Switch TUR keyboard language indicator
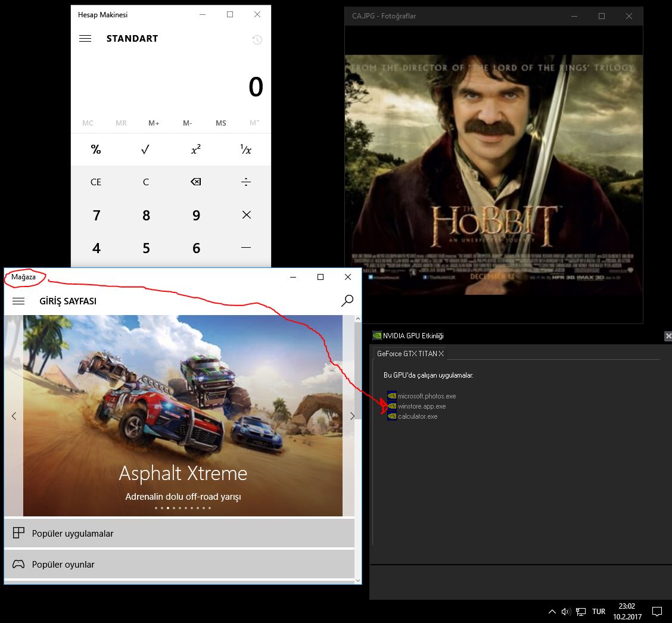672x623 pixels. [599, 612]
